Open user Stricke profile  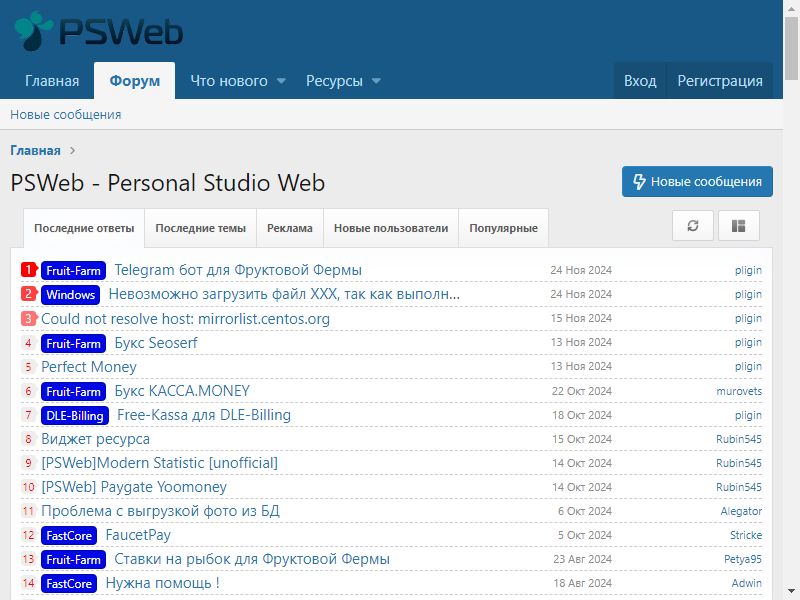click(x=746, y=535)
